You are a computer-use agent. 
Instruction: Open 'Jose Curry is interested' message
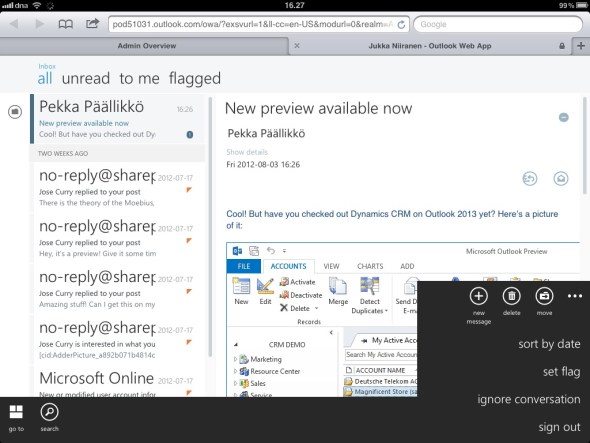pyautogui.click(x=117, y=340)
